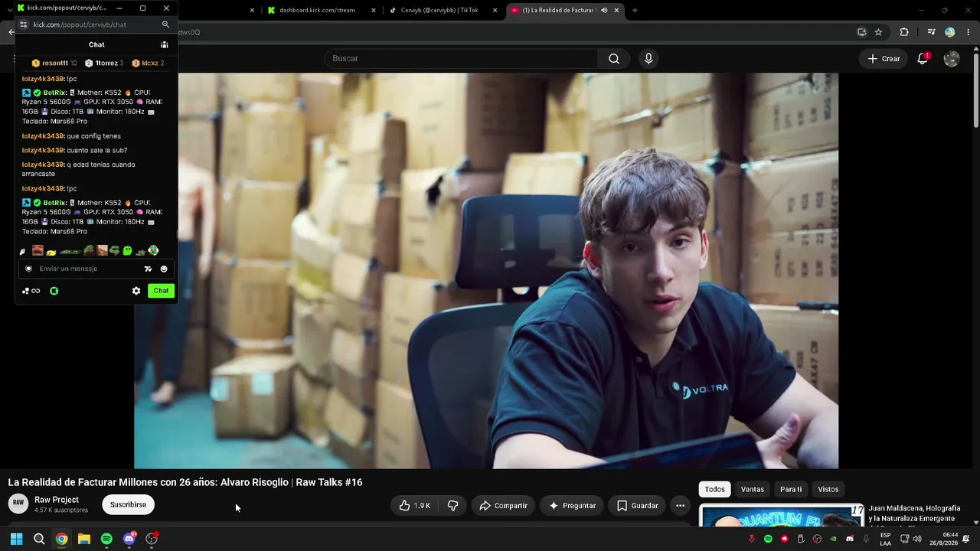Open File Explorer from the taskbar
Screen dimensions: 980x551
pos(84,539)
